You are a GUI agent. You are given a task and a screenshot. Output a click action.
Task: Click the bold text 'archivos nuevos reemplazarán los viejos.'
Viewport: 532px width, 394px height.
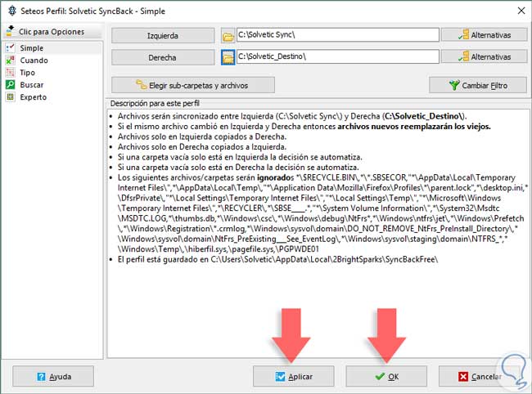414,127
